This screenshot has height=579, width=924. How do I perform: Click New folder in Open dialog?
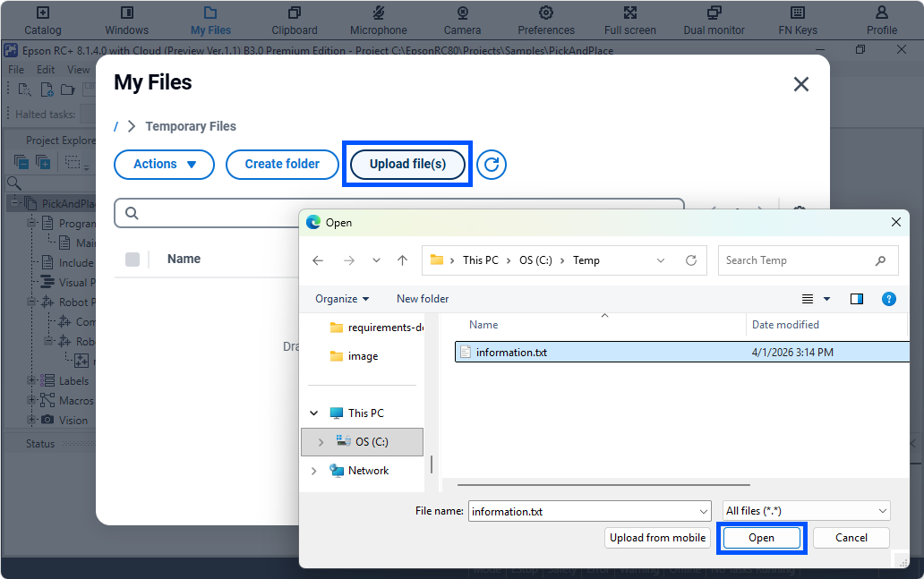pyautogui.click(x=423, y=299)
